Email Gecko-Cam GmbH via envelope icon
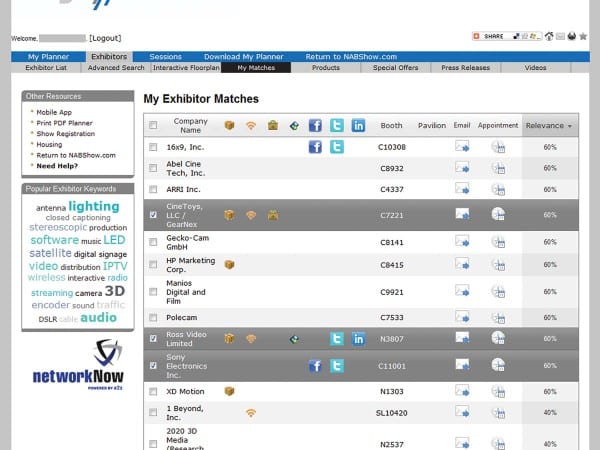Image resolution: width=600 pixels, height=450 pixels. (x=462, y=242)
